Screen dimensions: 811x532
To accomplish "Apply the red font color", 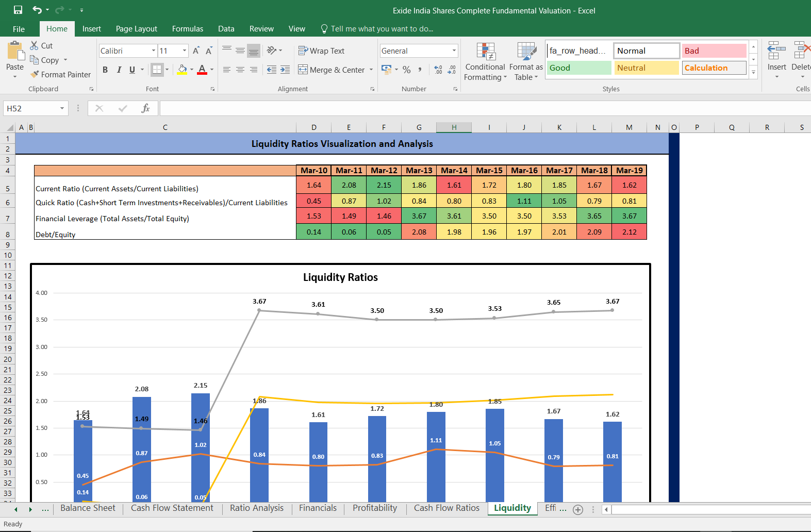I will click(202, 70).
